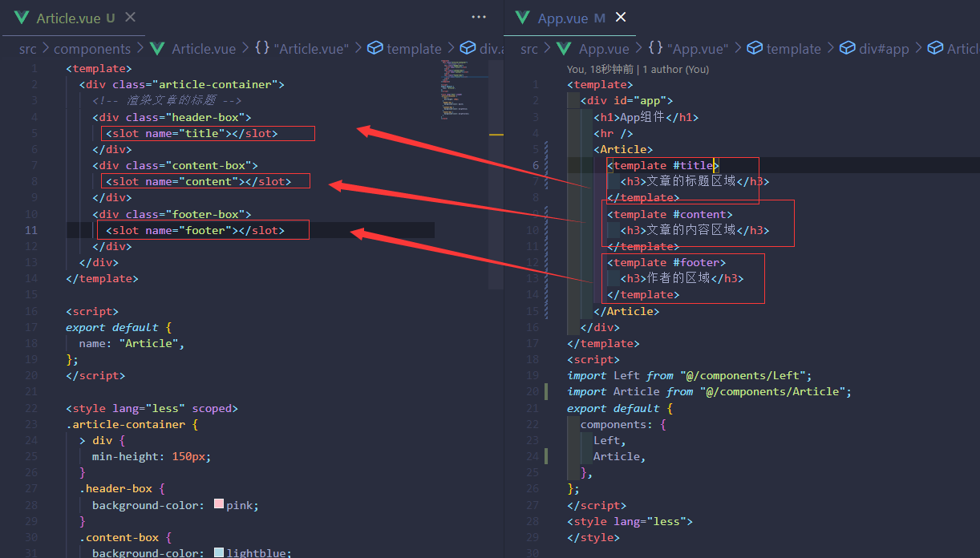Click the comment 渲染文章的标题 line
980x558 pixels.
[167, 100]
